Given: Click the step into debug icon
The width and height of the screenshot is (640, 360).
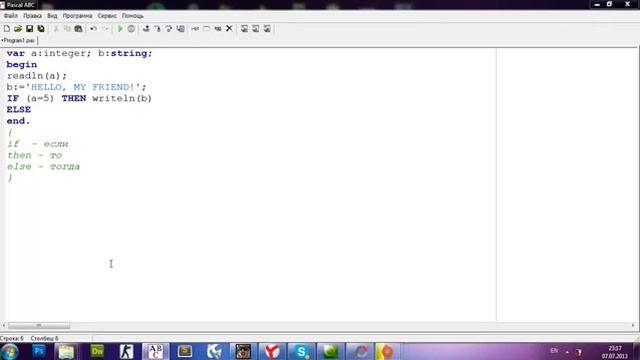Looking at the screenshot, I should click(x=146, y=29).
